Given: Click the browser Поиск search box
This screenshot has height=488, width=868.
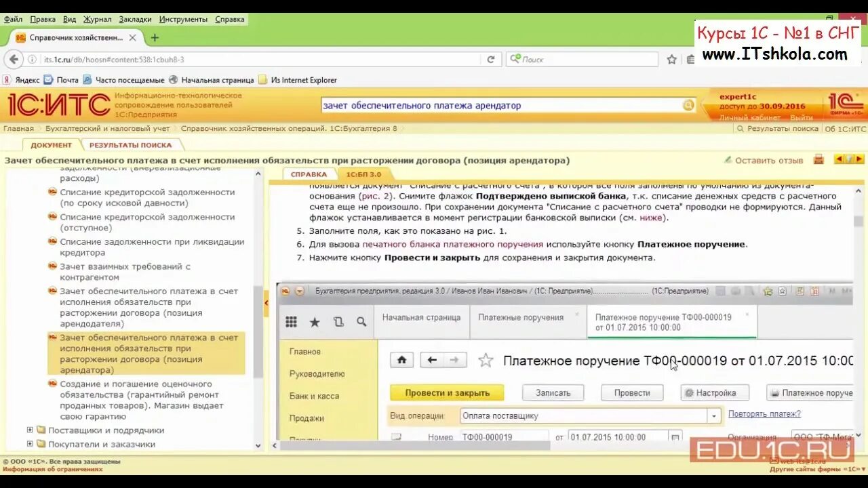Looking at the screenshot, I should [x=582, y=60].
